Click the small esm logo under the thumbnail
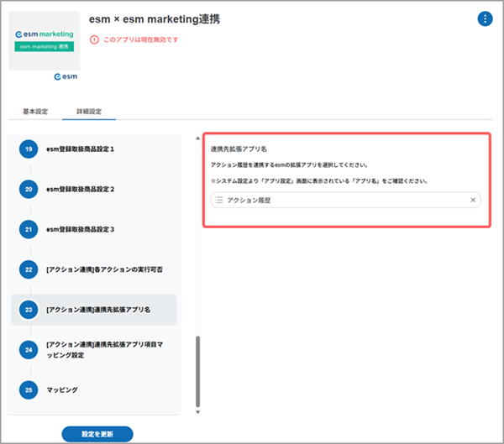 [x=65, y=77]
